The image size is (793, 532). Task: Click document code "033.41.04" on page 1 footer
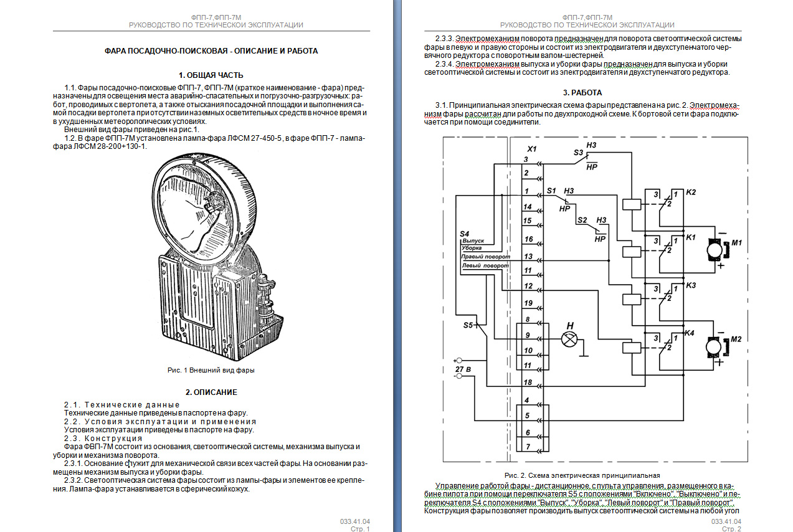(x=355, y=521)
